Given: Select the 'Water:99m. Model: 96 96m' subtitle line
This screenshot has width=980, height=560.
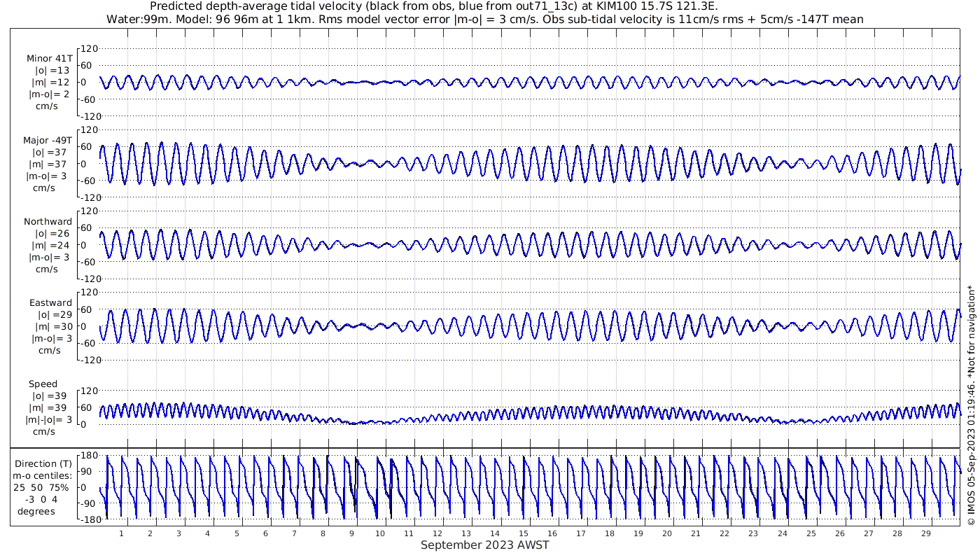Looking at the screenshot, I should coord(484,19).
